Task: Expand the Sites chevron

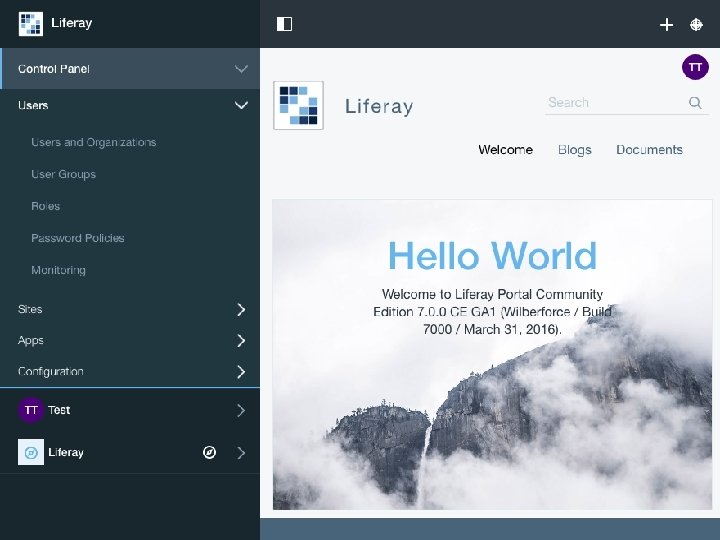Action: pyautogui.click(x=242, y=309)
